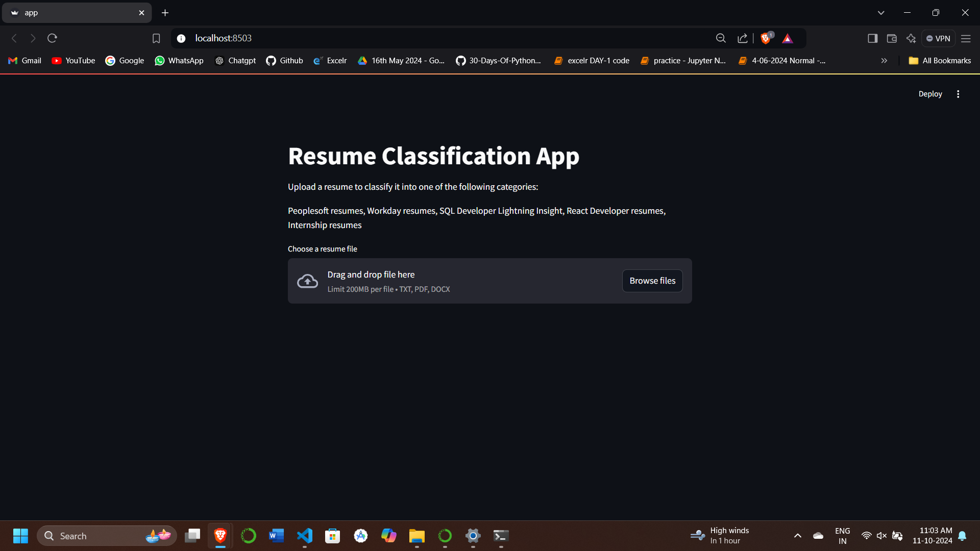This screenshot has height=551, width=980.
Task: Click the Windows Start button
Action: point(20,536)
